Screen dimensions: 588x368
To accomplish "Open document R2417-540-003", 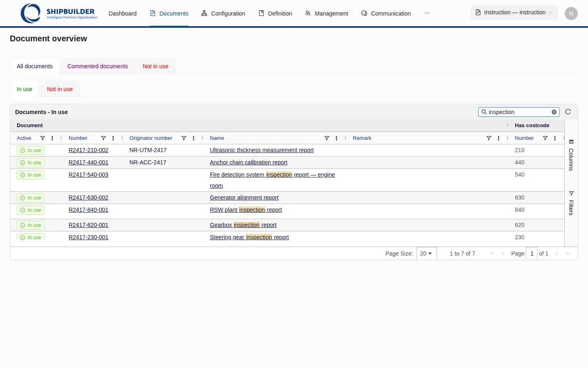I will 89,175.
